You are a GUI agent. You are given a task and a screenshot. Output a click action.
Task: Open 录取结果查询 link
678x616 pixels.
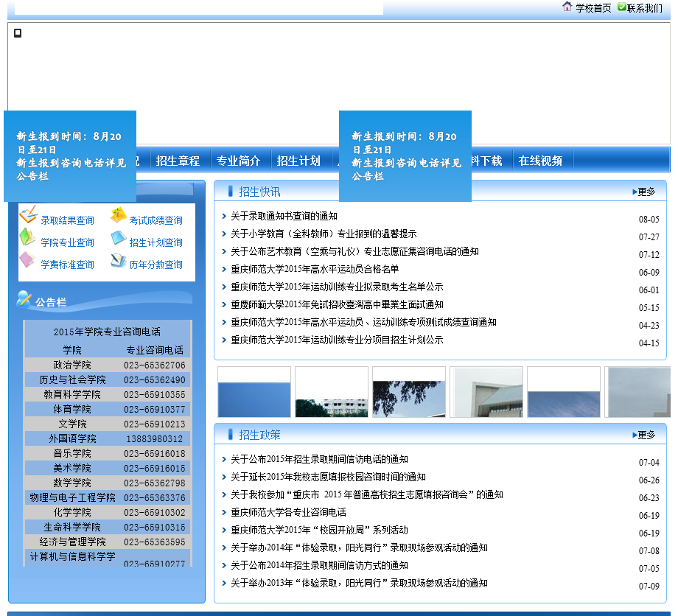point(68,220)
